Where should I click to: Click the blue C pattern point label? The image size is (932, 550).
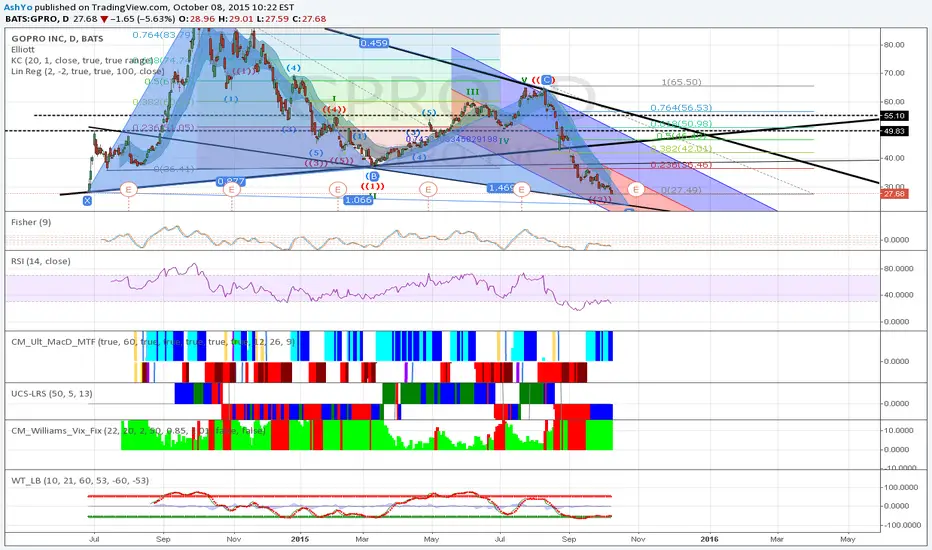(x=547, y=80)
